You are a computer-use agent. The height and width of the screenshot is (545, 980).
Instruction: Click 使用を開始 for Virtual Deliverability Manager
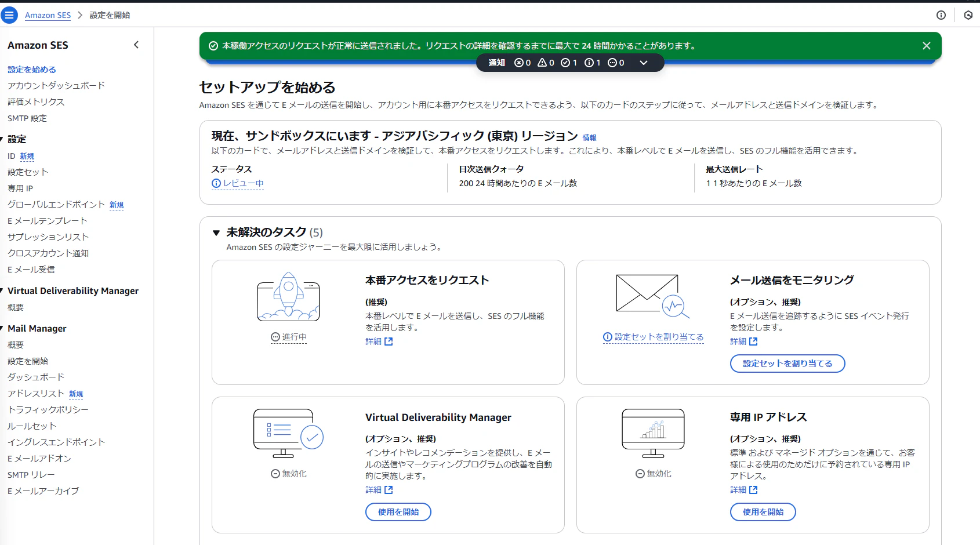coord(398,512)
